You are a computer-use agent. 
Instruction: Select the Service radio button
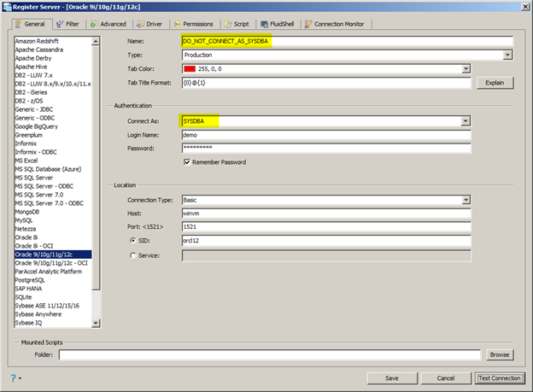(133, 255)
